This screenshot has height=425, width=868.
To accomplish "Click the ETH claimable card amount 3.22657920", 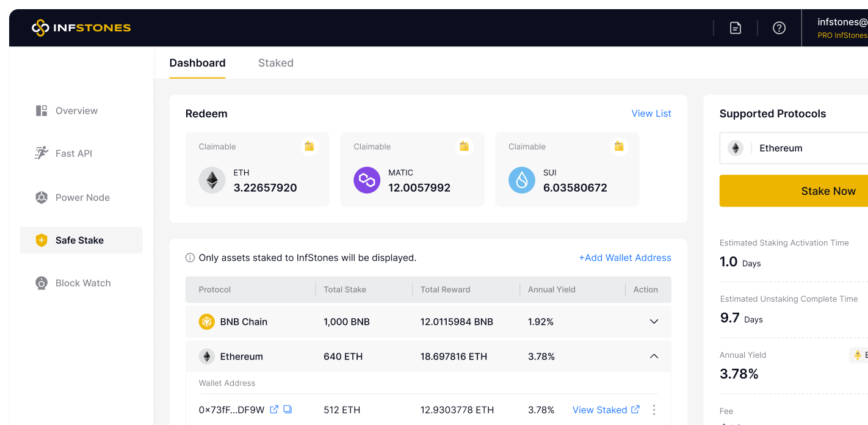I will point(266,188).
